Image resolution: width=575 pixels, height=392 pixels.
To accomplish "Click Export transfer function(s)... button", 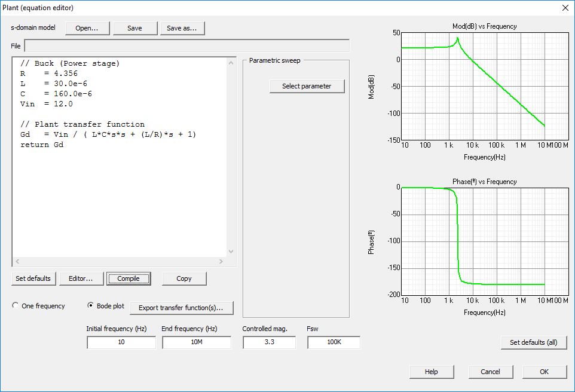I will point(181,308).
